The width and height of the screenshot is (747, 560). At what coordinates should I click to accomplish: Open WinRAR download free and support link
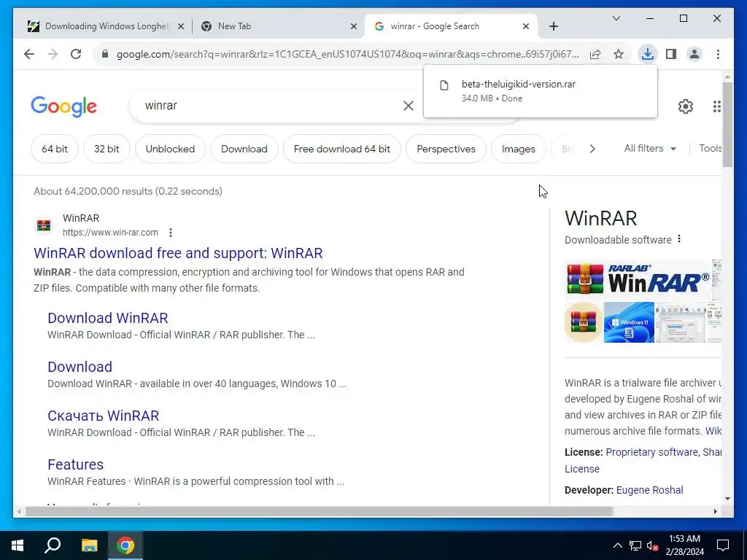178,253
